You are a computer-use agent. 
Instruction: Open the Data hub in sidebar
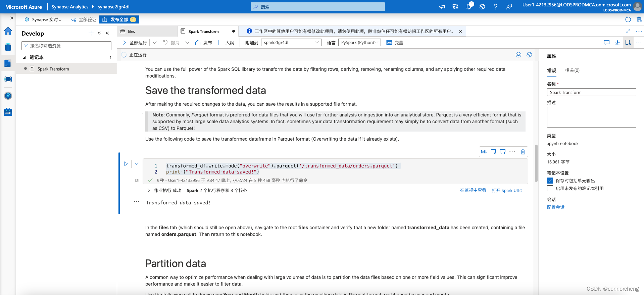pyautogui.click(x=8, y=47)
